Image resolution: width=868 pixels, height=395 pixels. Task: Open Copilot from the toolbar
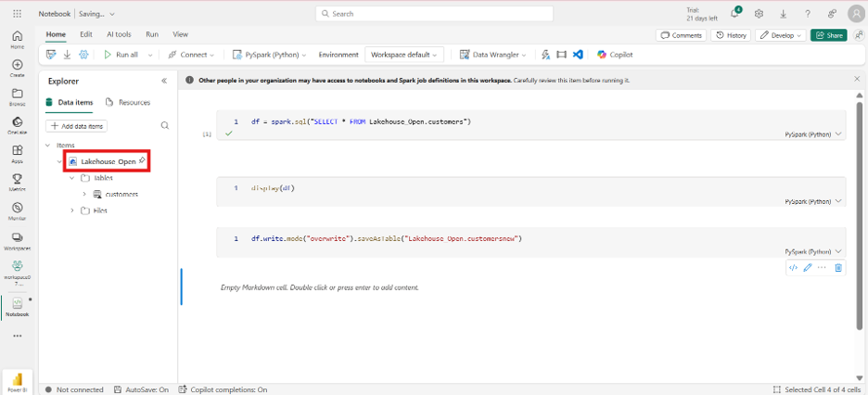click(x=615, y=55)
